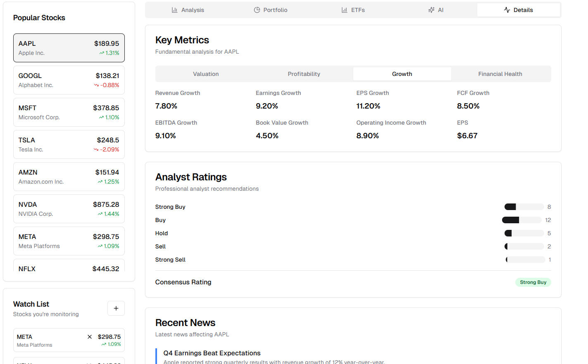Add a stock to Watch List
The image size is (588, 364).
116,308
